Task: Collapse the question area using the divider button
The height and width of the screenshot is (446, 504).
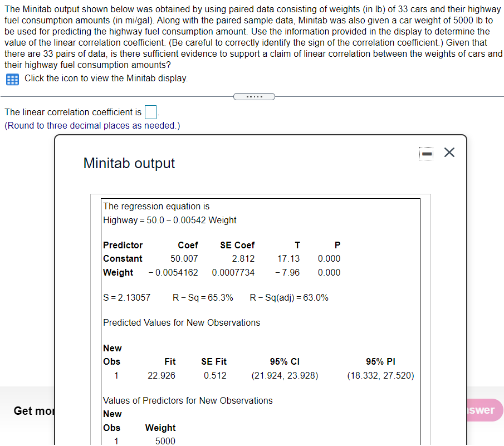Action: [x=254, y=96]
